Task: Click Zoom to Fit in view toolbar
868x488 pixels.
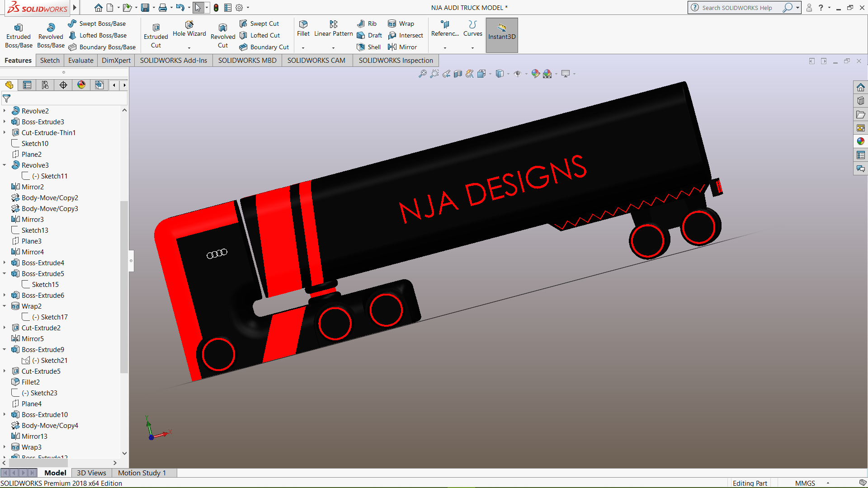Action: click(422, 74)
